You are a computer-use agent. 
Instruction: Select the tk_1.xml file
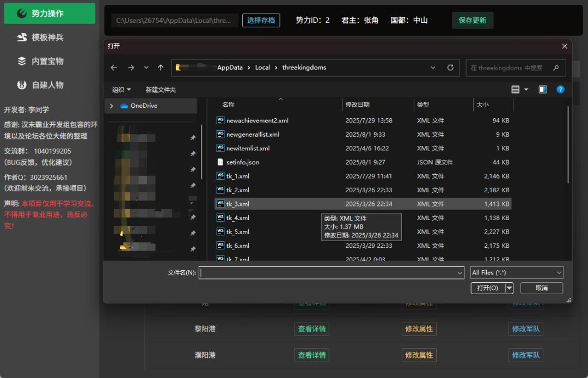[x=238, y=176]
